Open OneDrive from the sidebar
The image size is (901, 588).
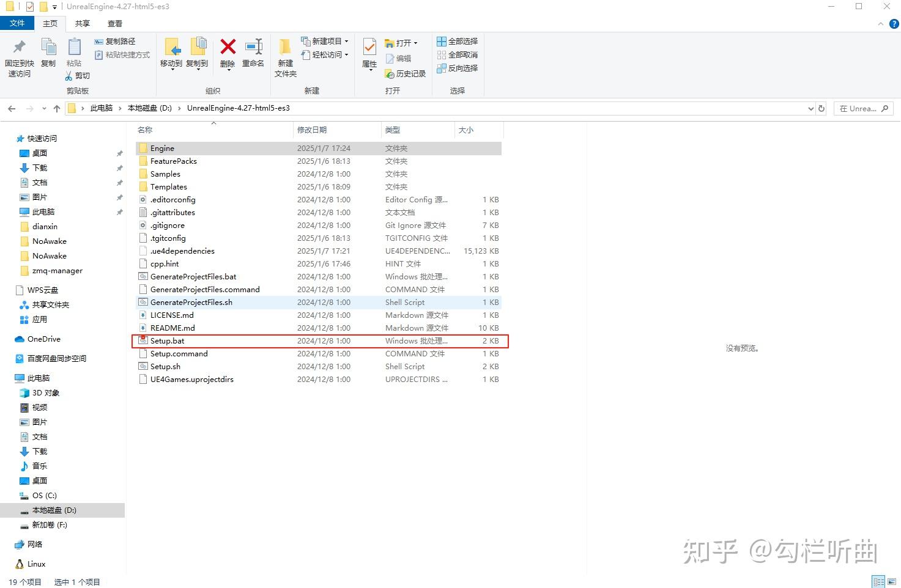(x=43, y=339)
